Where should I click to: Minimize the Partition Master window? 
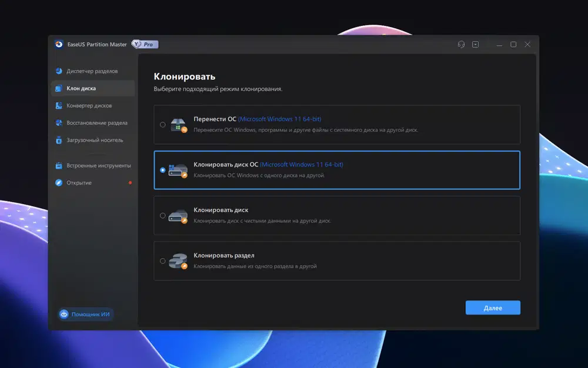(x=499, y=45)
